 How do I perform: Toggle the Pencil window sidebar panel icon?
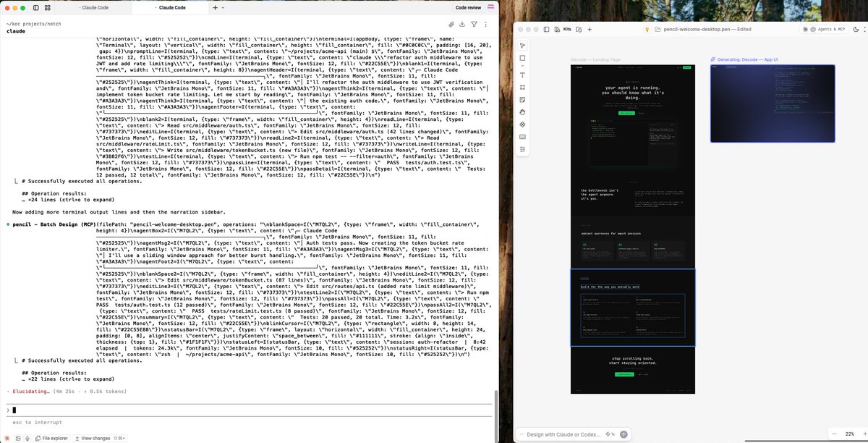(546, 29)
